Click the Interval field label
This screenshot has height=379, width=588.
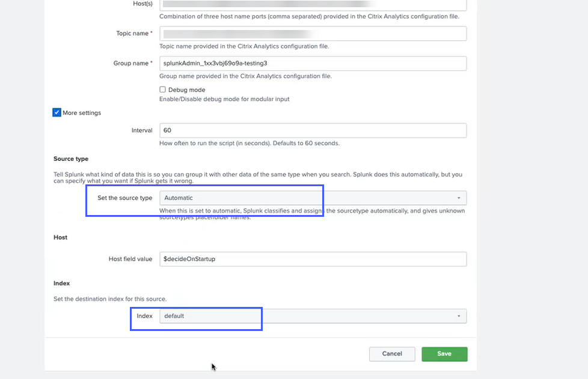(142, 130)
